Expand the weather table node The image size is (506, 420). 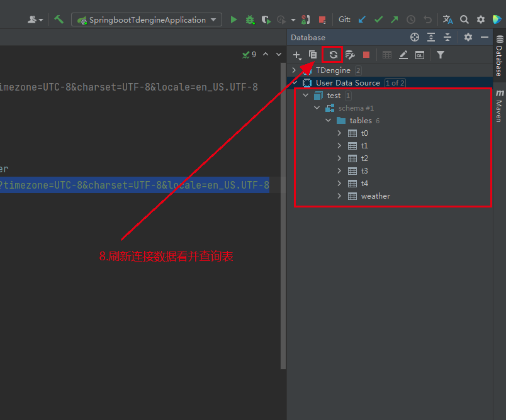339,196
